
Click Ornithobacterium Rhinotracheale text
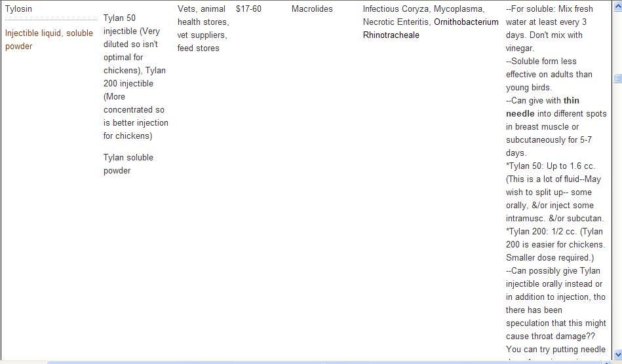pyautogui.click(x=431, y=29)
